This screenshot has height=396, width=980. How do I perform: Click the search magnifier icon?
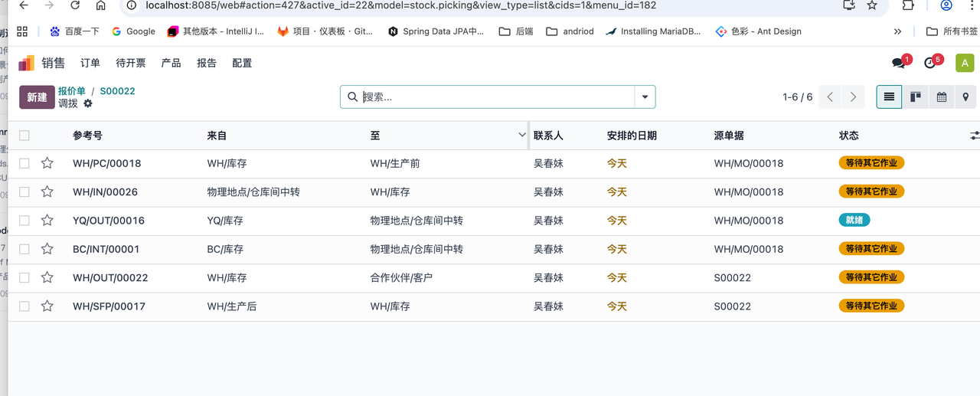(352, 97)
